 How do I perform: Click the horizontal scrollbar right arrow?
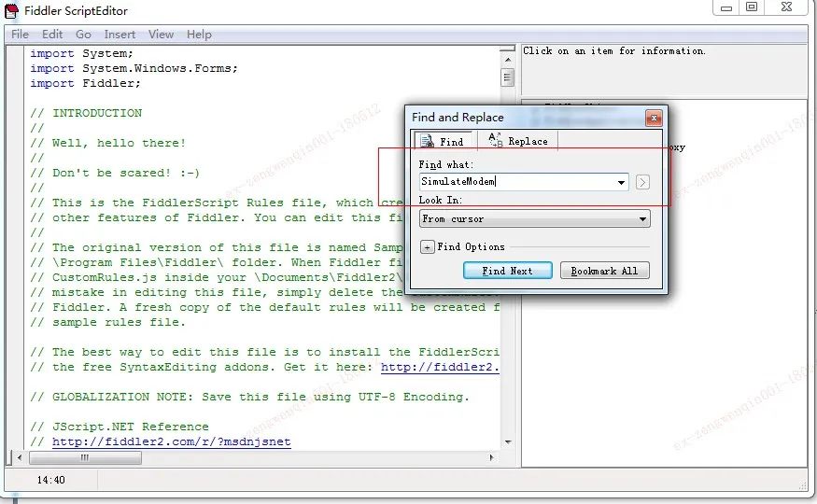[x=491, y=457]
